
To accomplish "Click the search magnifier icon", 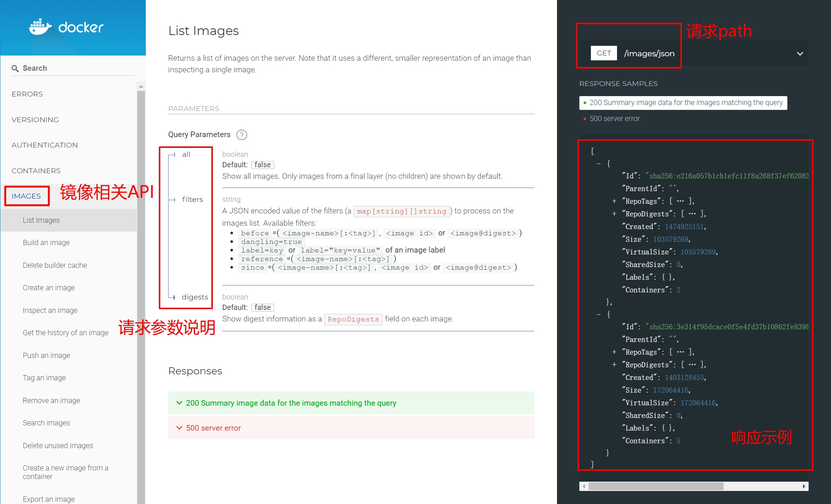I will pos(15,68).
